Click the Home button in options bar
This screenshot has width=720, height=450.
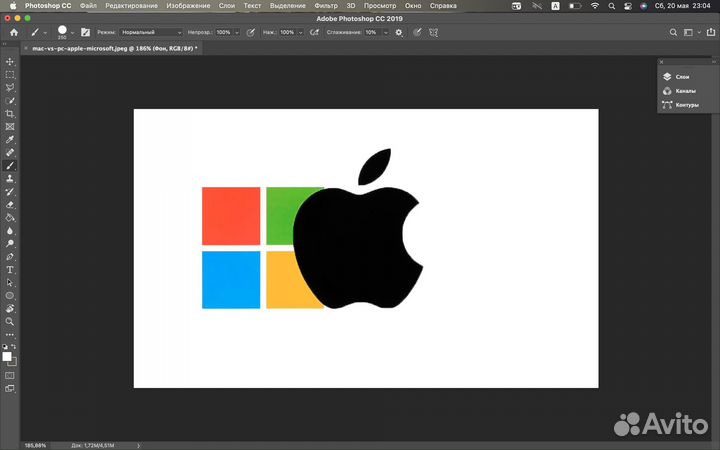click(14, 32)
